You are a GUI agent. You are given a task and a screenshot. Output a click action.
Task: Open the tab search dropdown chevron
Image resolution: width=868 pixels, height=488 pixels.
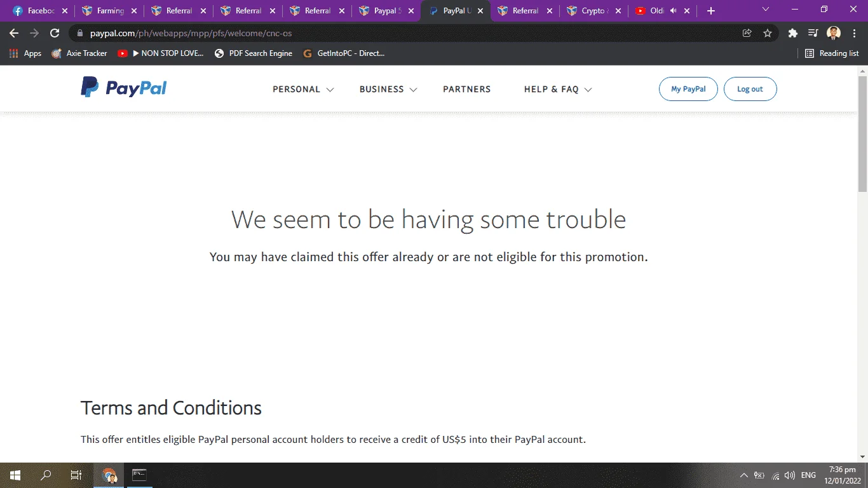tap(766, 10)
